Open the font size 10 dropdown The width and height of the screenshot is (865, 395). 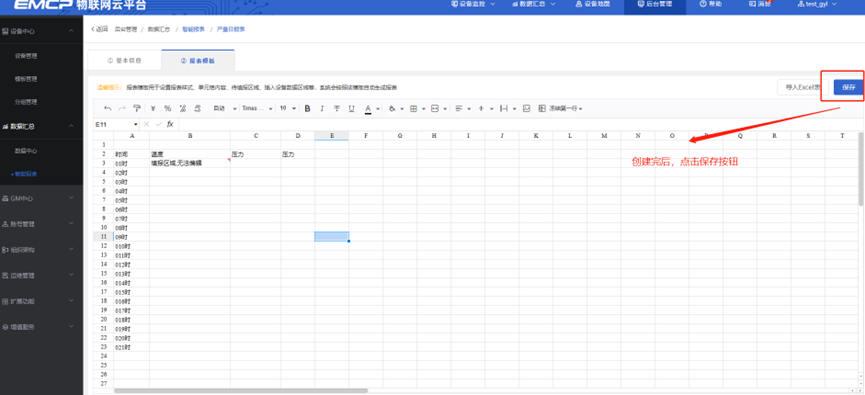coord(287,109)
